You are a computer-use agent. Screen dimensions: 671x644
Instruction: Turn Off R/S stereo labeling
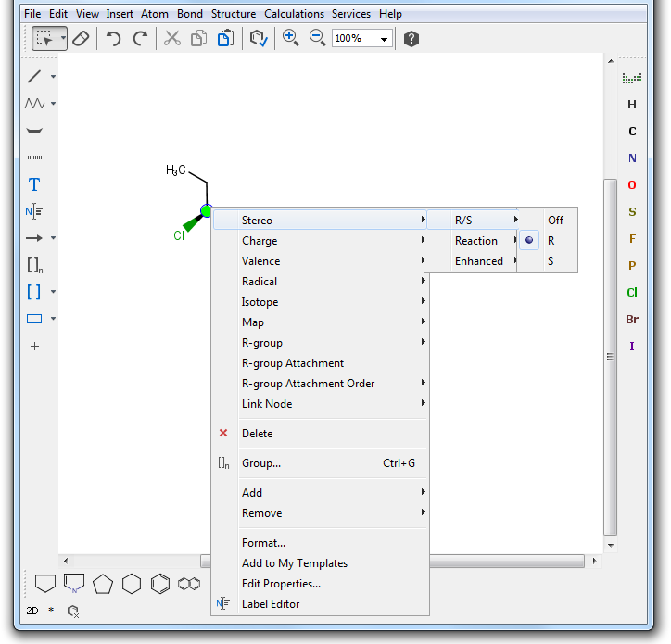pos(555,221)
